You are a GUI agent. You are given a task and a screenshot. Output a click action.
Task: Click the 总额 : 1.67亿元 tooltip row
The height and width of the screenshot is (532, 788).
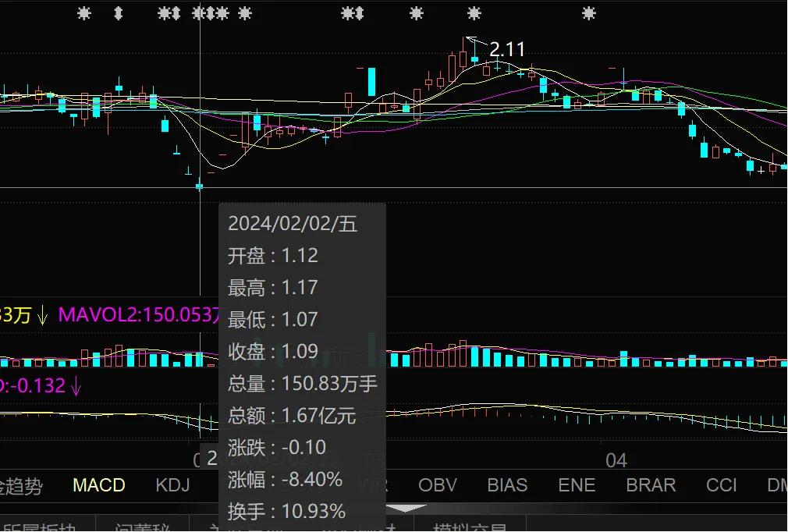coord(292,416)
